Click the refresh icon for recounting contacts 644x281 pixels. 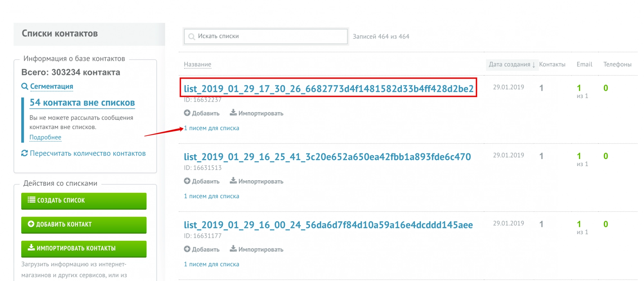pos(24,153)
